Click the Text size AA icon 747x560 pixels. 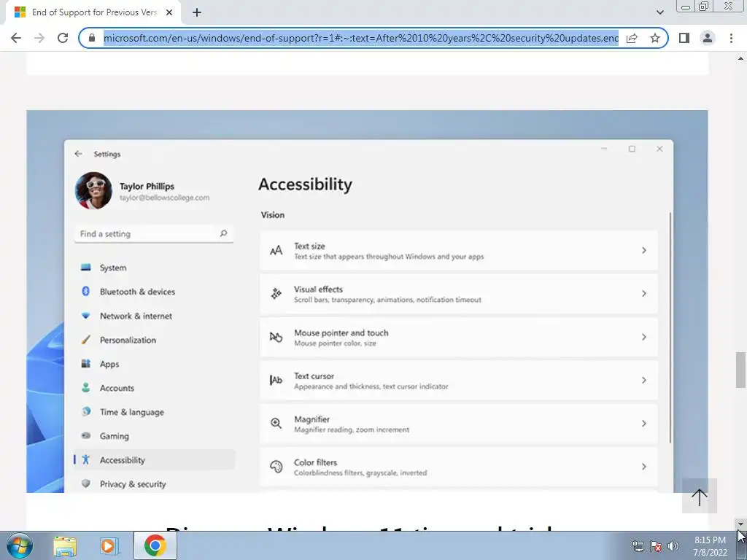[276, 251]
